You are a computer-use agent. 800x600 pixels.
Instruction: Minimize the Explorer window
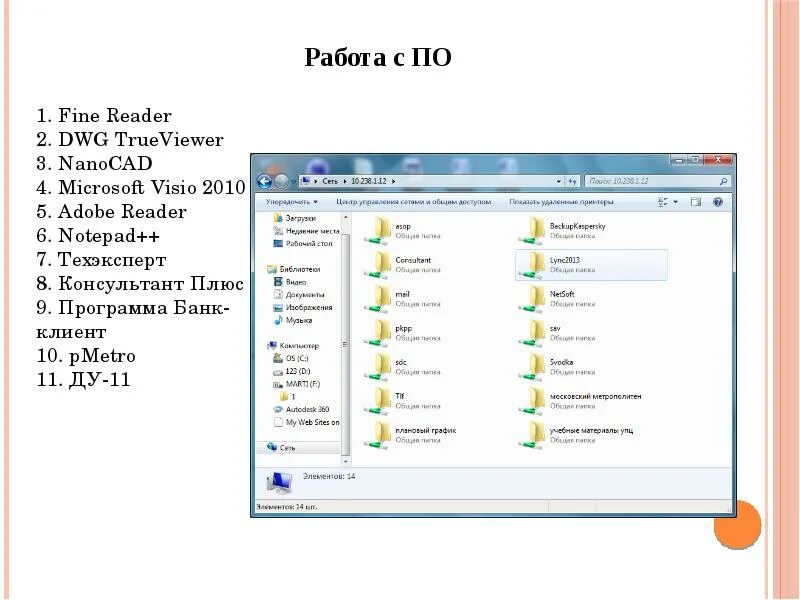[x=679, y=160]
